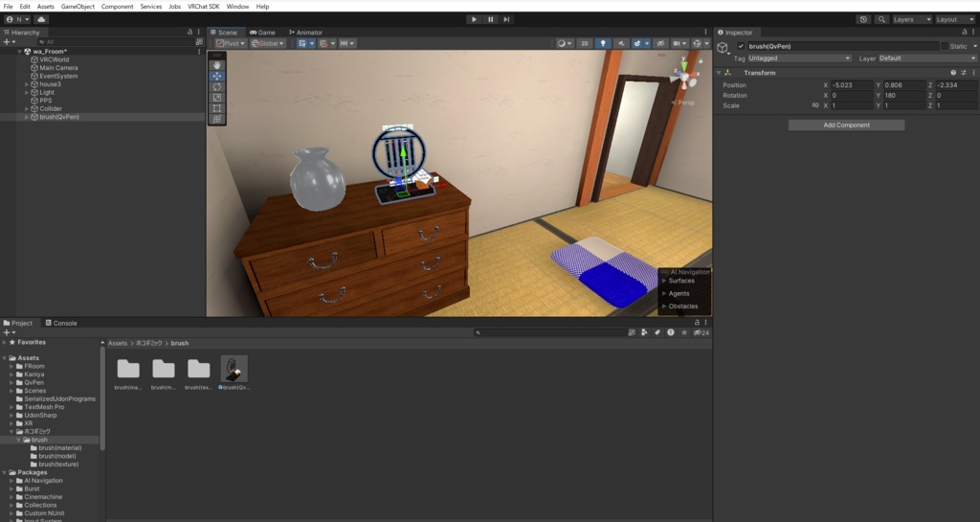980x522 pixels.
Task: Open Transform presets icon
Action: [964, 73]
